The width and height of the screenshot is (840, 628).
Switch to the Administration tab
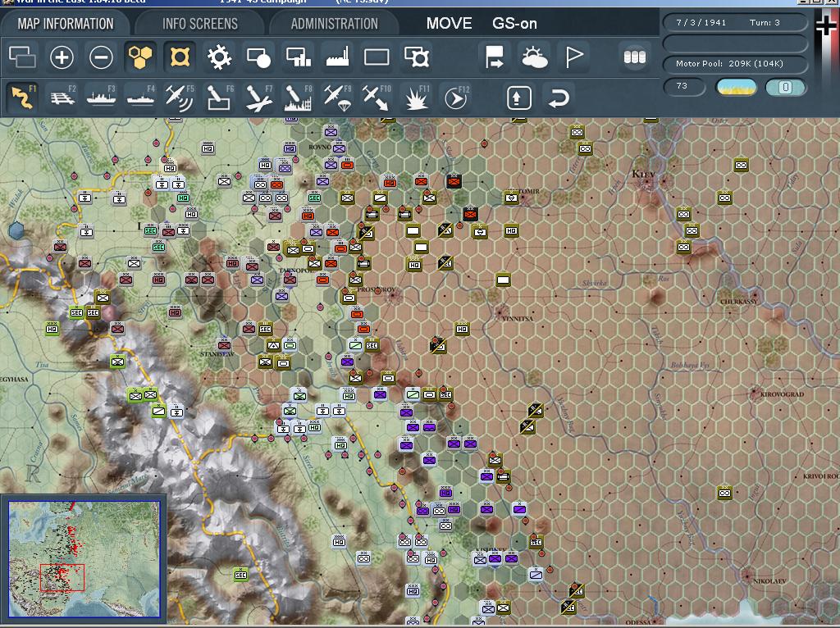[x=335, y=24]
